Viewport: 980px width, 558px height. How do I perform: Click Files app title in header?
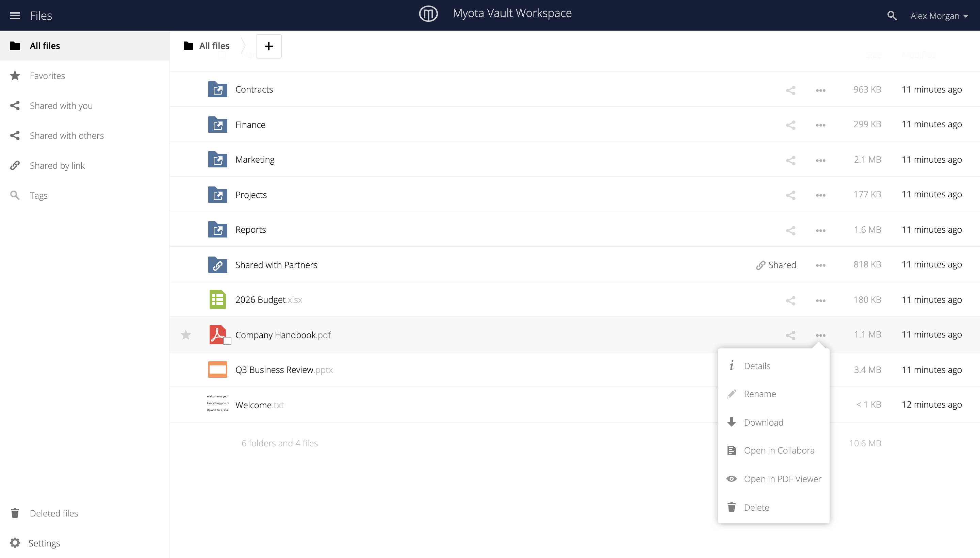[41, 16]
